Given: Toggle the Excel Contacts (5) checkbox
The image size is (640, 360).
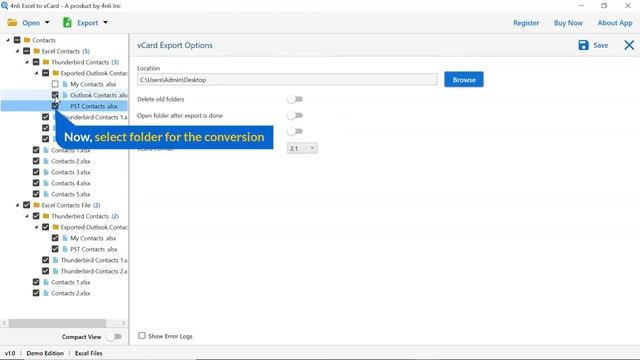Looking at the screenshot, I should pos(27,51).
